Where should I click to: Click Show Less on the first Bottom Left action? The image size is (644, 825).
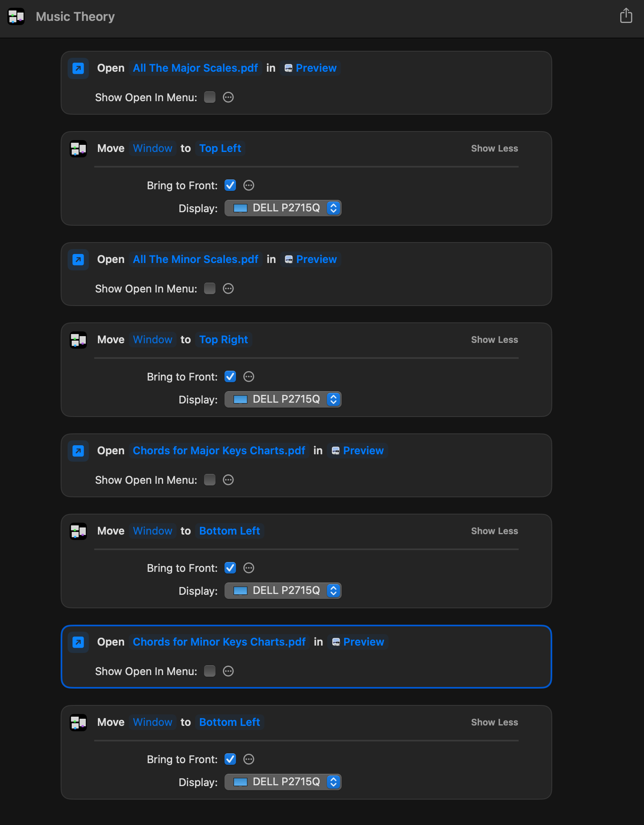(x=494, y=531)
